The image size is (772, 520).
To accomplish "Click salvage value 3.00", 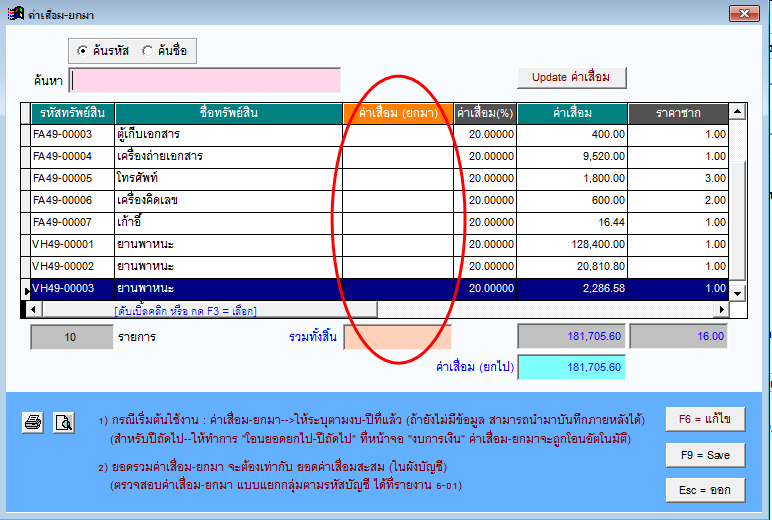I will click(715, 178).
